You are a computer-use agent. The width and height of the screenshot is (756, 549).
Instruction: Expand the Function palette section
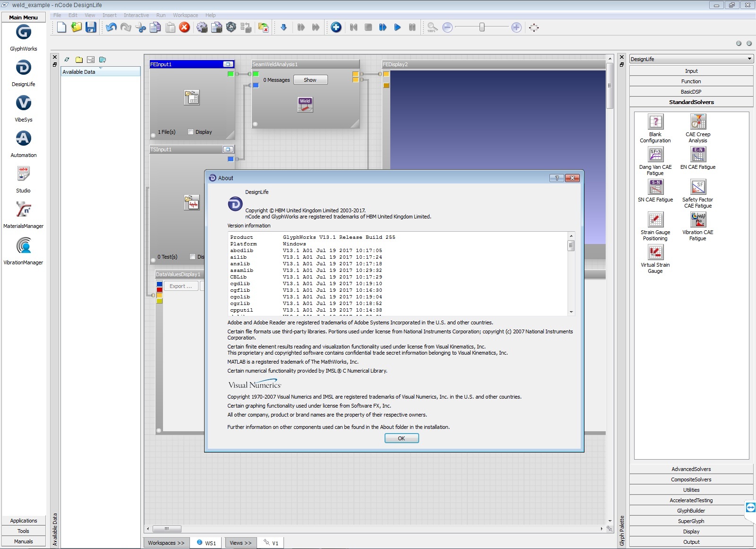pos(691,81)
